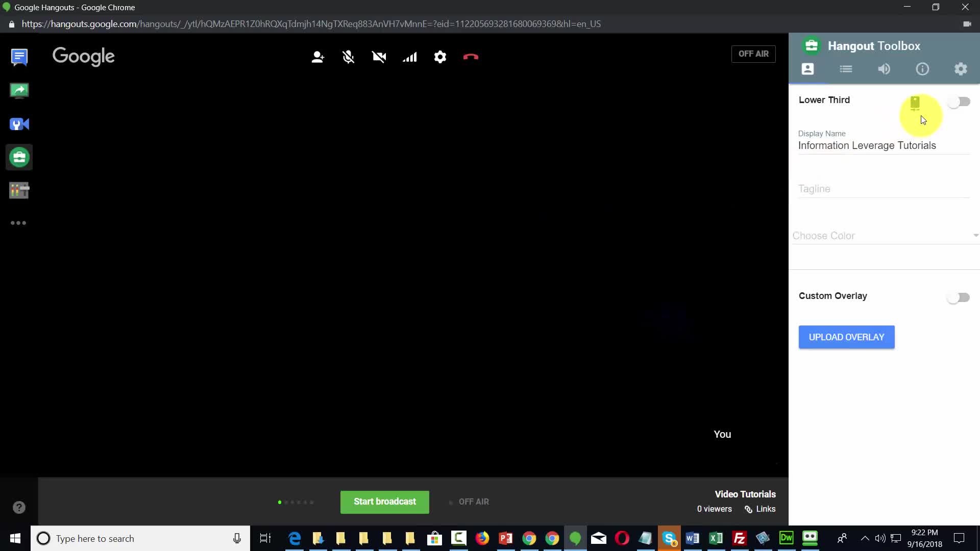Screen dimensions: 980x551
Task: Click the Video Tutorials broadcast title
Action: tap(745, 494)
